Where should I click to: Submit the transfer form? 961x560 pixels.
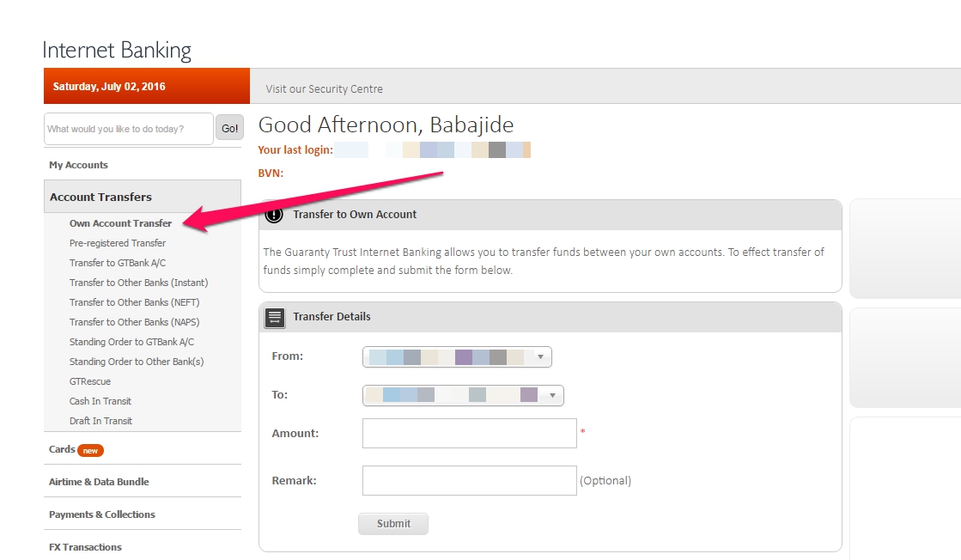pos(393,524)
